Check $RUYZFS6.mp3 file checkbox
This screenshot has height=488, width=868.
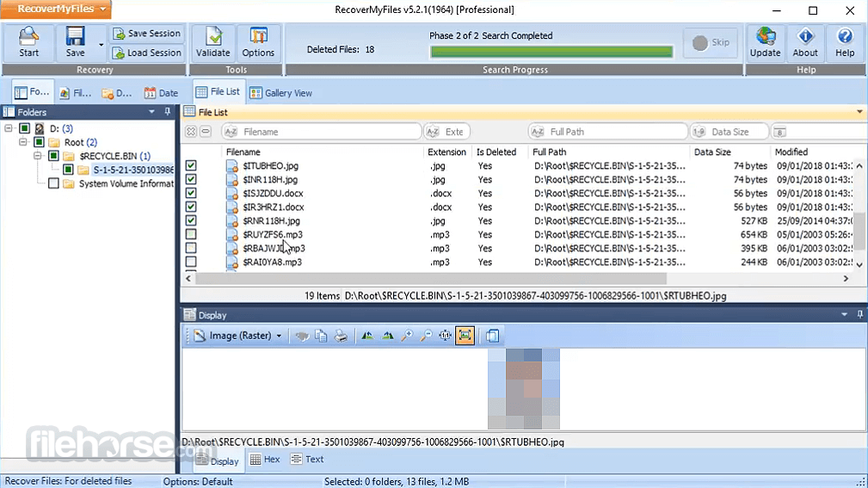point(191,234)
